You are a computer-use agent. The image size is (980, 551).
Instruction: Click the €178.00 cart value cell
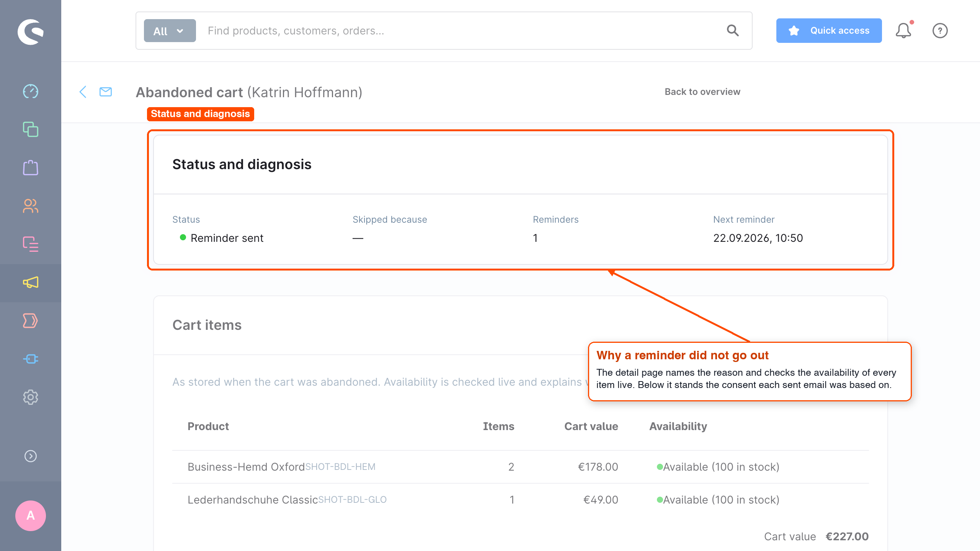tap(598, 467)
